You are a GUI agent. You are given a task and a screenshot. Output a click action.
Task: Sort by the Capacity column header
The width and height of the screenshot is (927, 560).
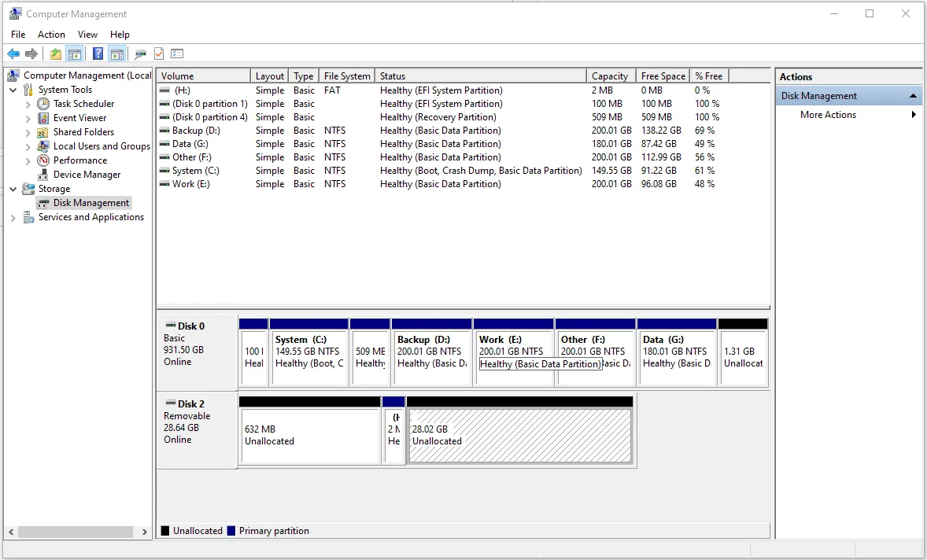coord(611,76)
